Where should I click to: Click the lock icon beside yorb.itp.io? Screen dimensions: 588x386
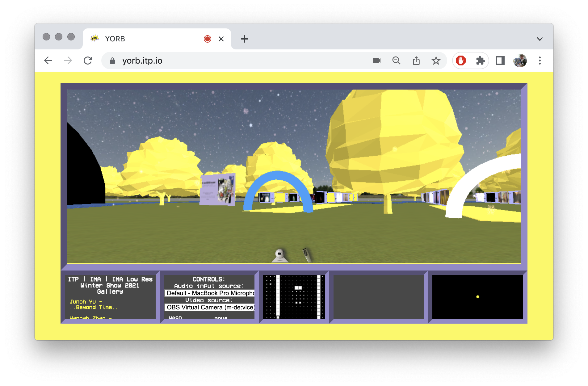(112, 61)
